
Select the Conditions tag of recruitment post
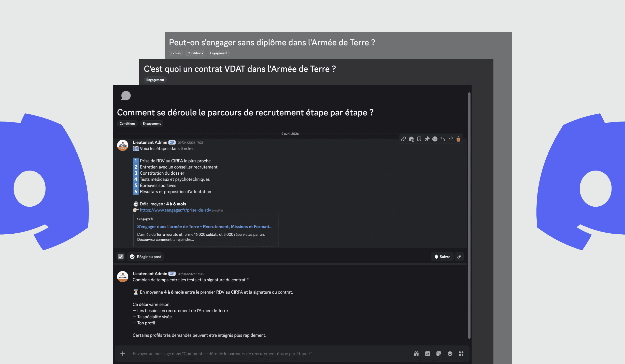[127, 124]
